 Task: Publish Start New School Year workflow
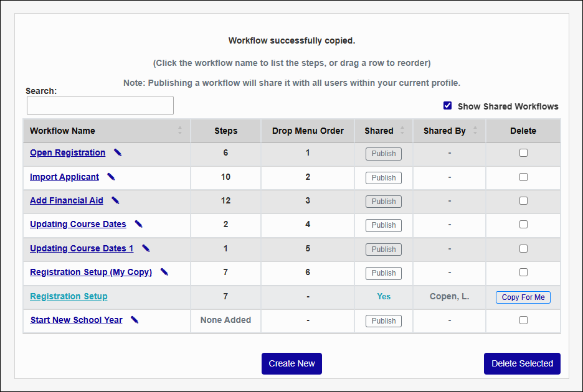384,321
